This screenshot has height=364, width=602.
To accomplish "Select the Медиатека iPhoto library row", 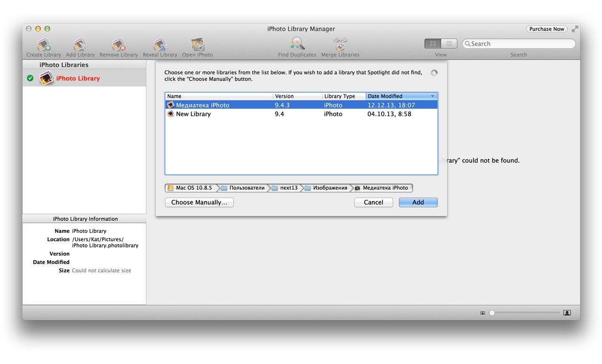I will 301,105.
